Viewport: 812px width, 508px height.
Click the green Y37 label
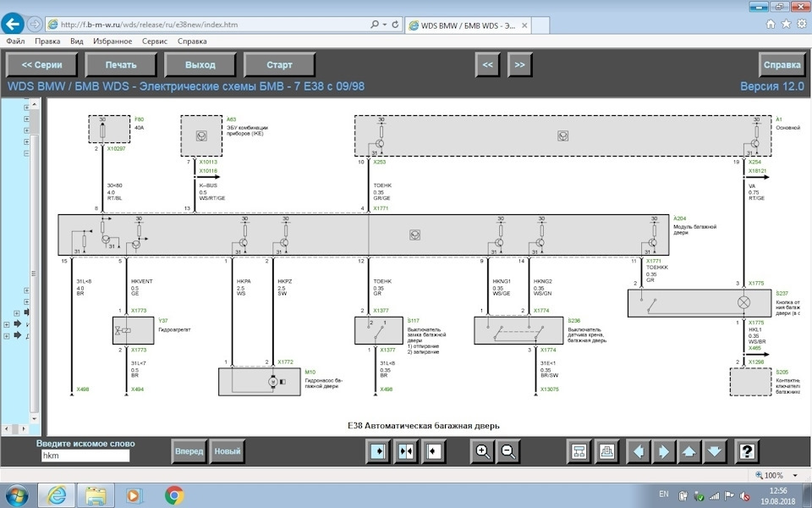pos(163,321)
